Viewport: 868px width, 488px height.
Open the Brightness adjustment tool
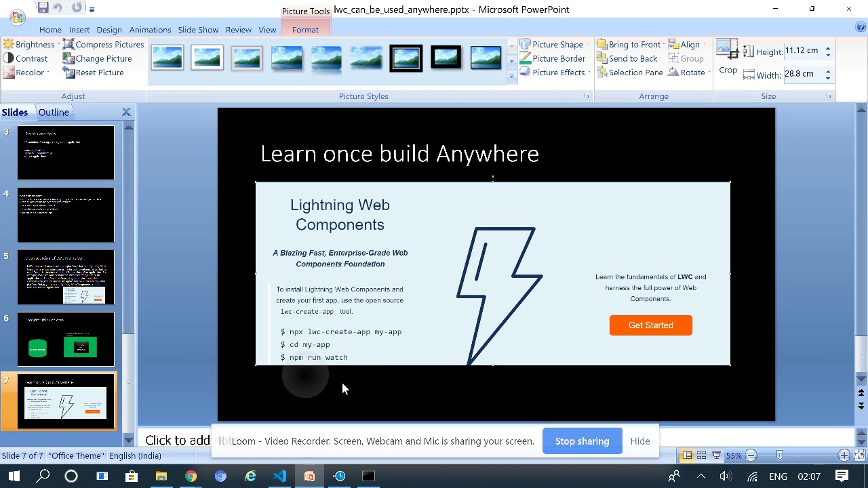pos(28,45)
